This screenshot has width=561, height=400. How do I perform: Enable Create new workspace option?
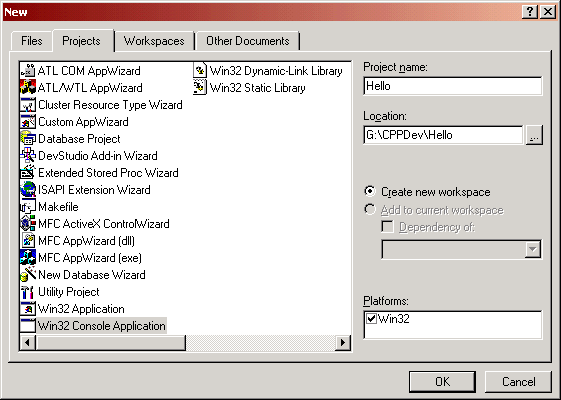click(370, 191)
